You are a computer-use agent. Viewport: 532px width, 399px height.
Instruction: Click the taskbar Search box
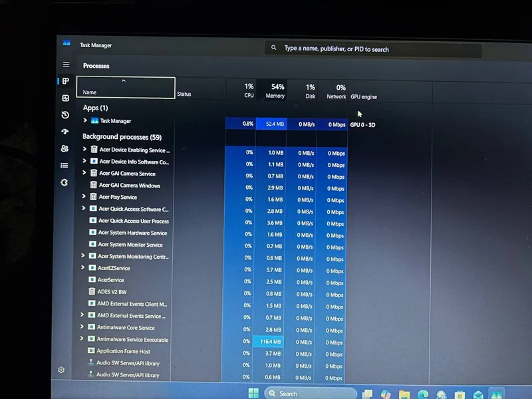(x=311, y=394)
